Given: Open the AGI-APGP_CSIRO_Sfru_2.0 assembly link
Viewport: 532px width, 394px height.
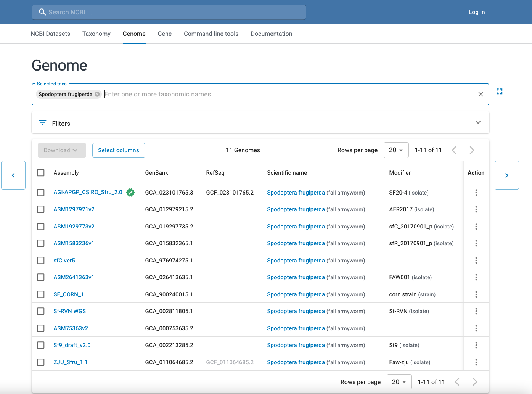Looking at the screenshot, I should point(88,192).
